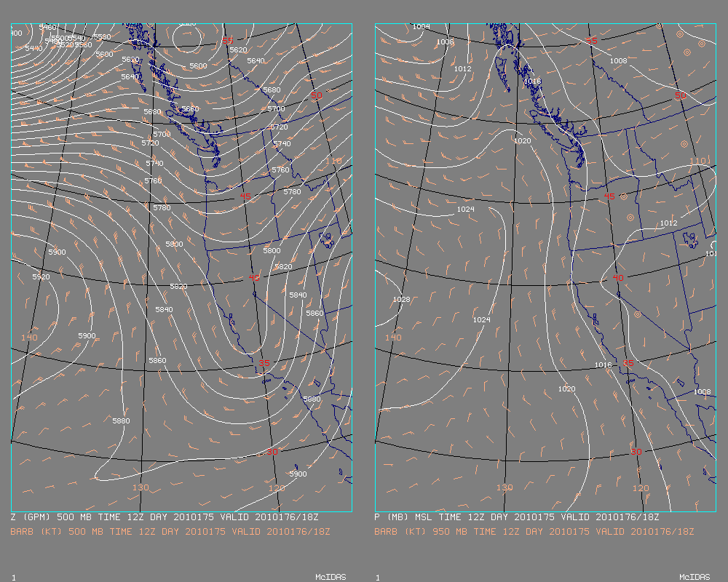Click 140 longitude label in 500 MB panel
This screenshot has width=728, height=582.
[x=29, y=338]
